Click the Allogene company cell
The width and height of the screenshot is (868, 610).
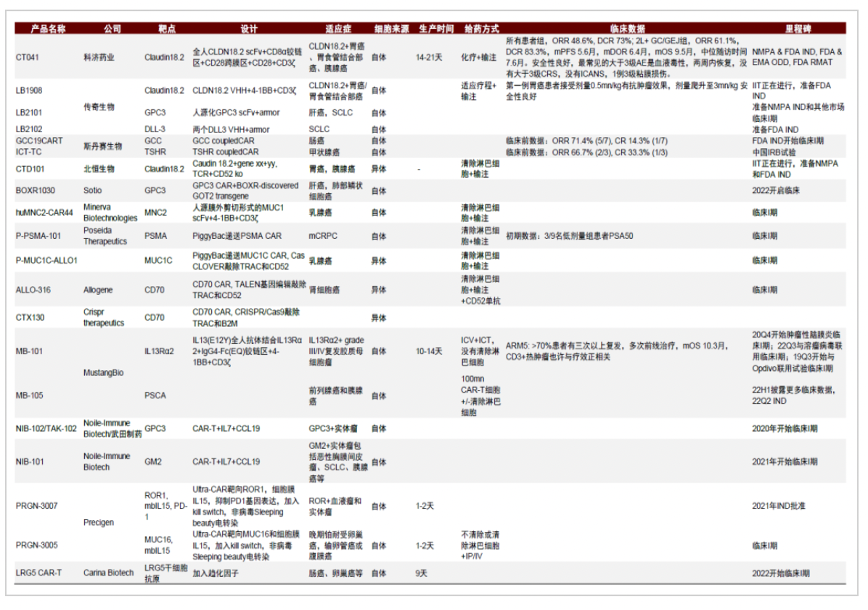pos(98,290)
